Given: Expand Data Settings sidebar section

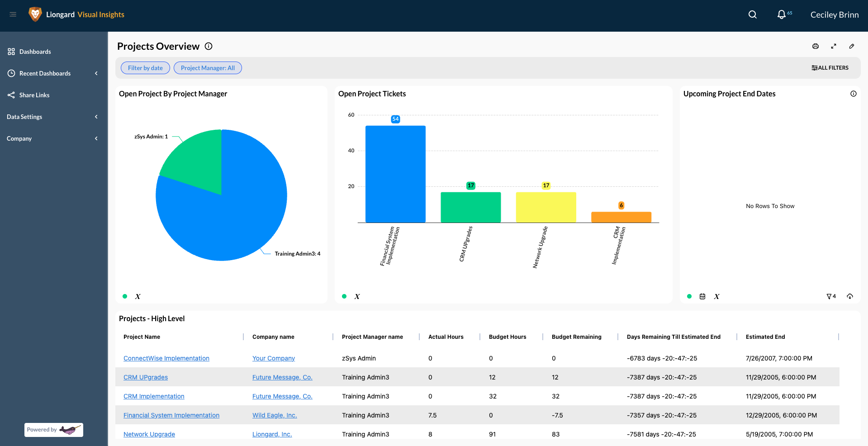Looking at the screenshot, I should [x=54, y=117].
